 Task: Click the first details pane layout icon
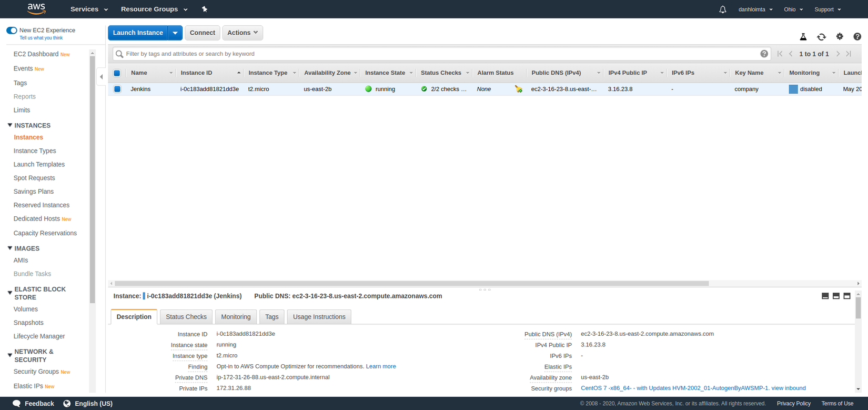pos(825,296)
